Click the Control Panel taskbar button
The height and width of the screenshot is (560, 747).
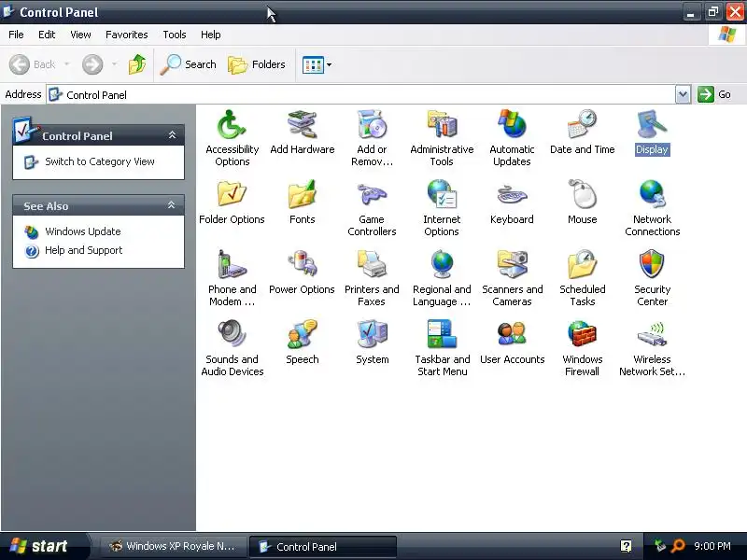click(323, 546)
